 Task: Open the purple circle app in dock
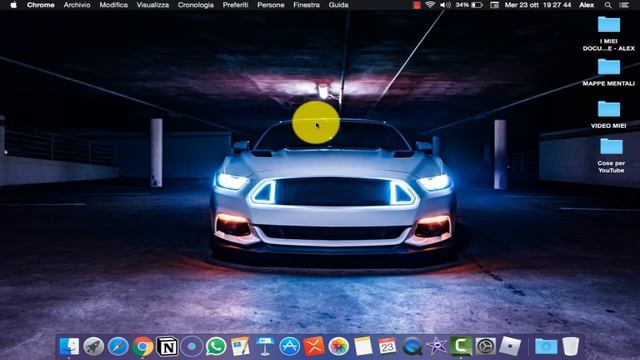click(191, 347)
